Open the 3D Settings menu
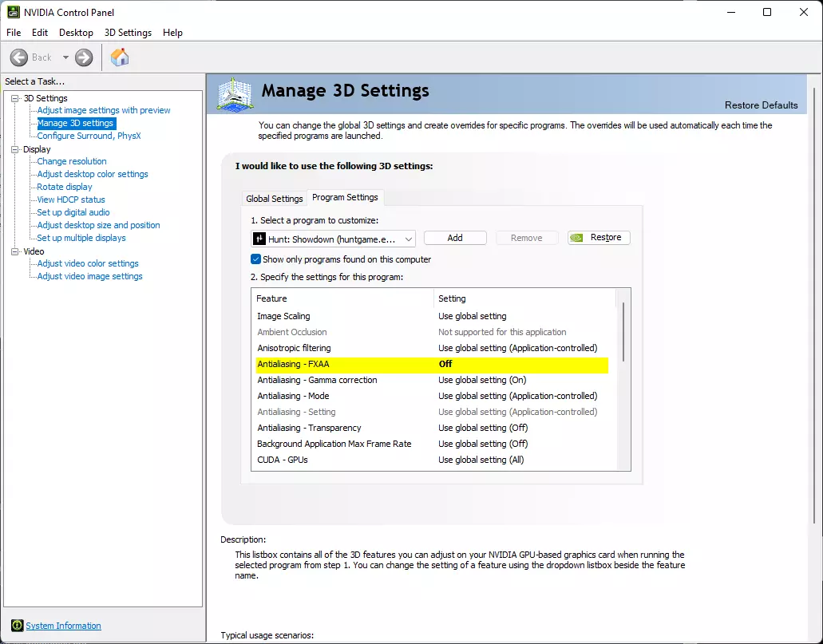Screen dimensions: 823x644 pyautogui.click(x=128, y=33)
